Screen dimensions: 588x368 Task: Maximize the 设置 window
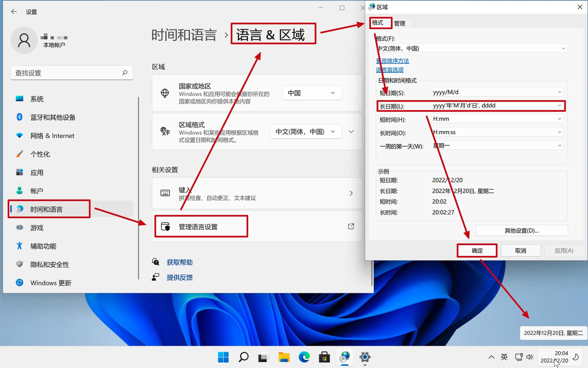(342, 8)
